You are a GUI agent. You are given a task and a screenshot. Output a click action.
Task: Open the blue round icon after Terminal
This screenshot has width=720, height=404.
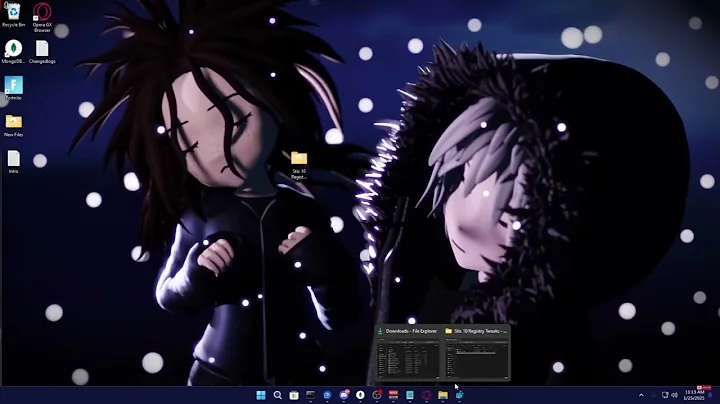tap(327, 395)
